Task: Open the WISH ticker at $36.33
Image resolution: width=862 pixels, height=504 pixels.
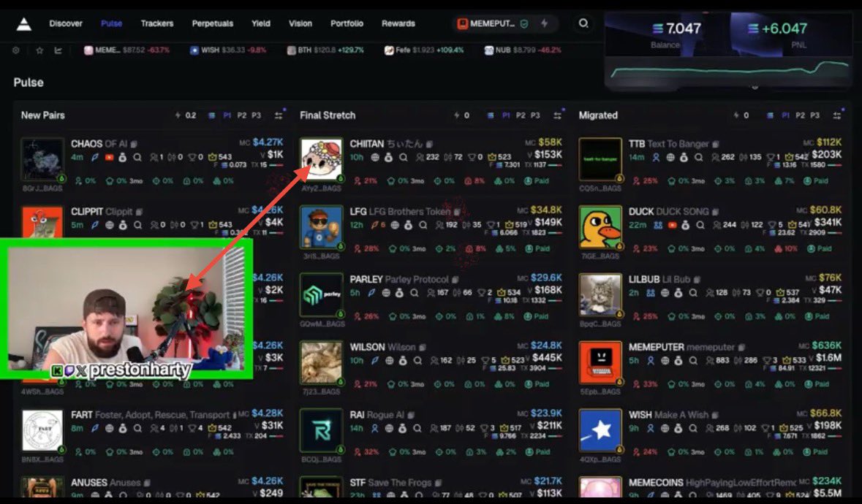Action: 228,50
